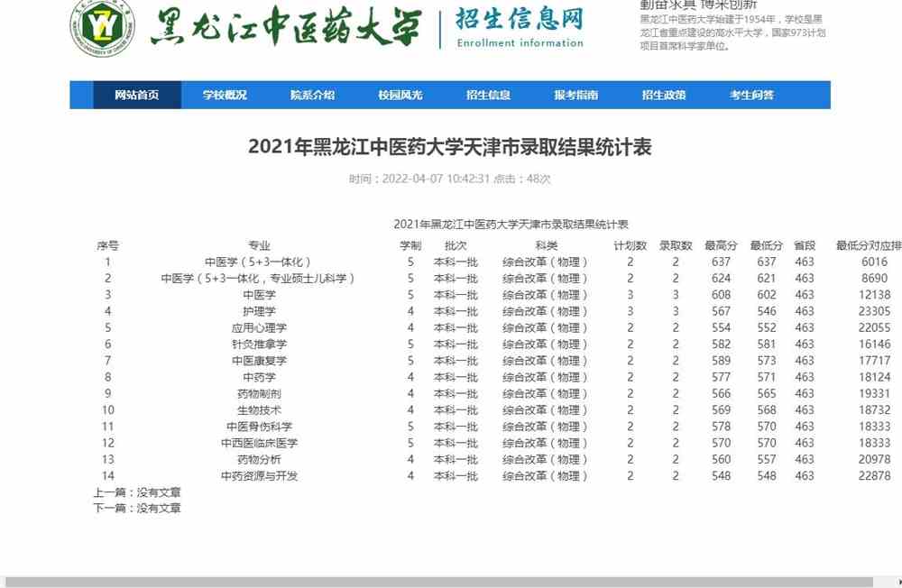Click table header 省段
The height and width of the screenshot is (588, 902).
805,245
